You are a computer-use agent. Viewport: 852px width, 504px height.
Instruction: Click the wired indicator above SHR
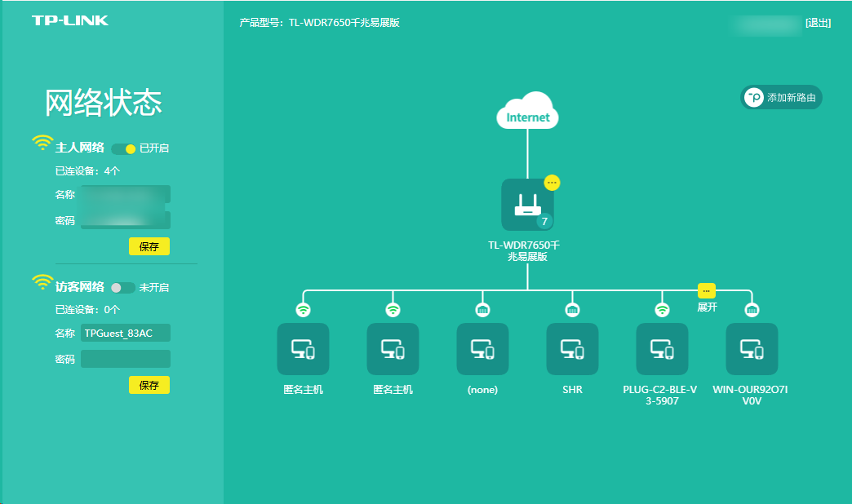pyautogui.click(x=572, y=310)
